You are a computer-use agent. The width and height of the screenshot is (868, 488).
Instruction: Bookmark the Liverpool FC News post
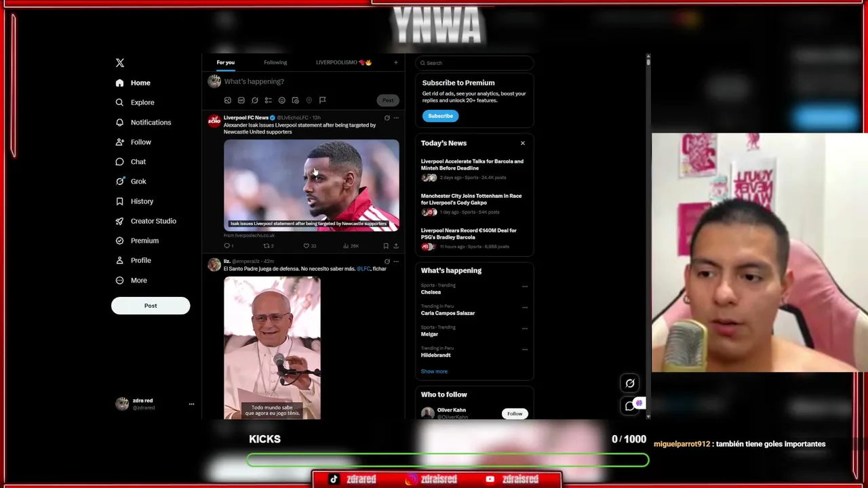coord(386,246)
